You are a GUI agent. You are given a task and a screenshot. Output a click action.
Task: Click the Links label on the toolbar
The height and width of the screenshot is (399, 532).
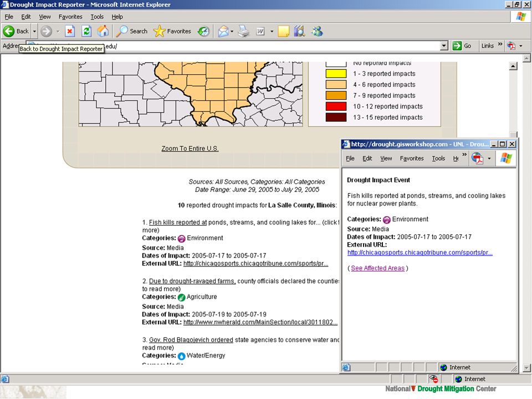[x=488, y=46]
